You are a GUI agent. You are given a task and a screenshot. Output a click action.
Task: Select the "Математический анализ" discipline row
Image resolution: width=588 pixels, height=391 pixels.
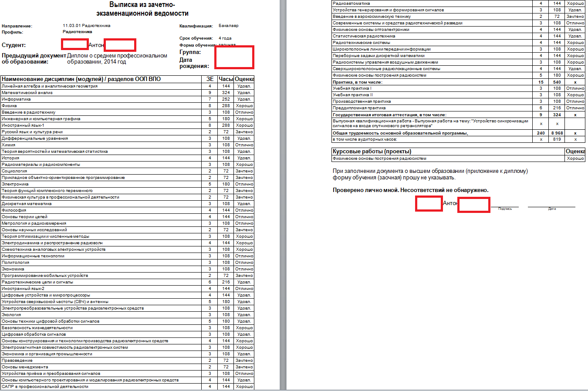coord(127,93)
